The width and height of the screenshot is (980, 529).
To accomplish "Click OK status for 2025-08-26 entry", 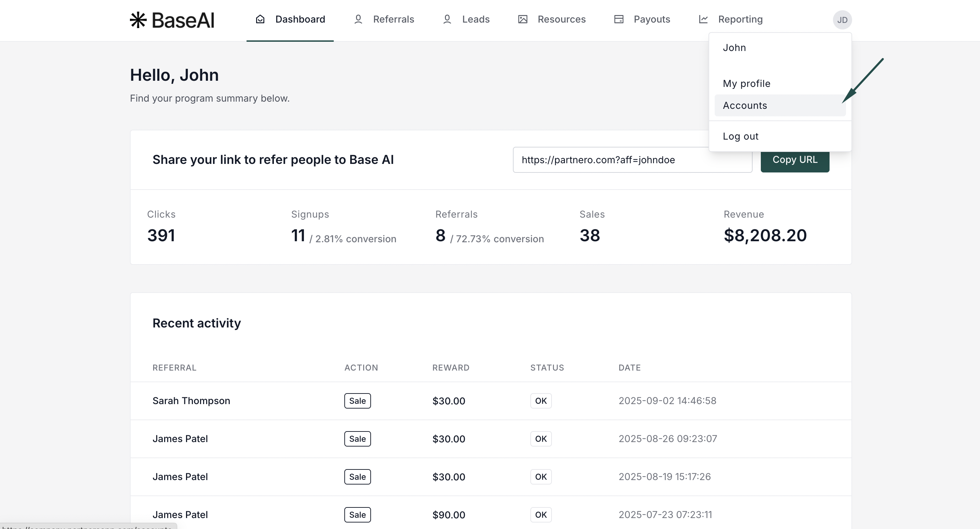I will pos(541,439).
